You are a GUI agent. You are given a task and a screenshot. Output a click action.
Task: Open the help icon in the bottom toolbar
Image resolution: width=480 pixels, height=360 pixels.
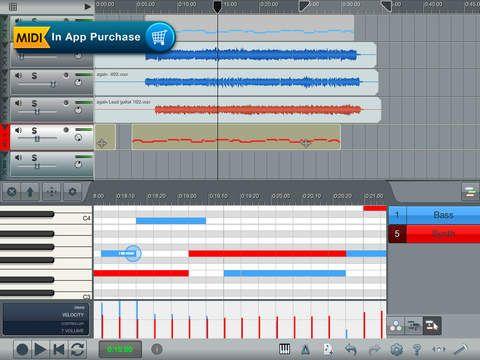417,349
